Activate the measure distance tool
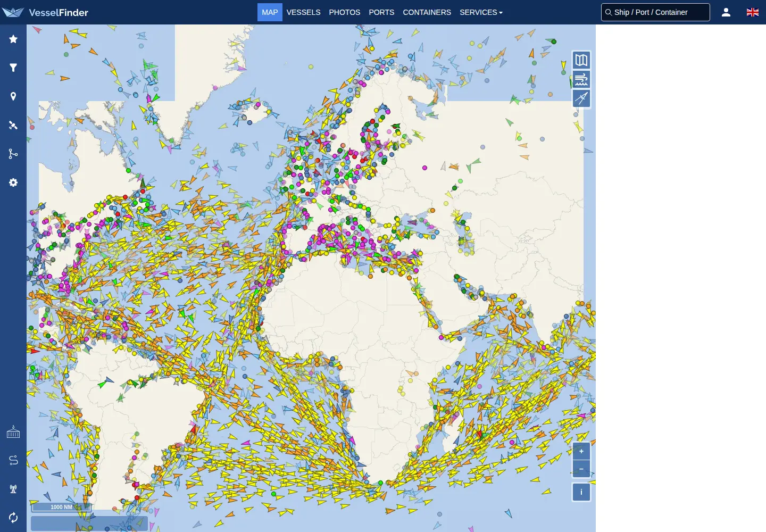Image resolution: width=766 pixels, height=532 pixels. tap(581, 98)
